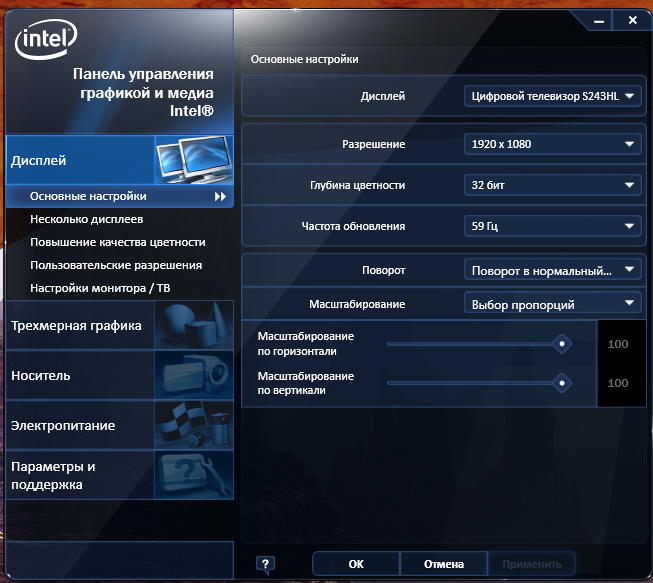Click the Частота обновления label
Image resolution: width=653 pixels, height=583 pixels.
pos(353,226)
